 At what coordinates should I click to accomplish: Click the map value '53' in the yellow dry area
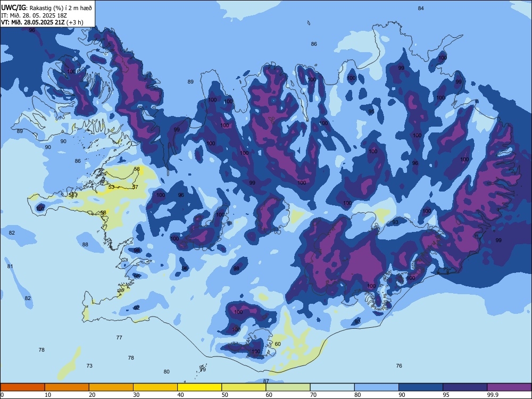[111, 187]
